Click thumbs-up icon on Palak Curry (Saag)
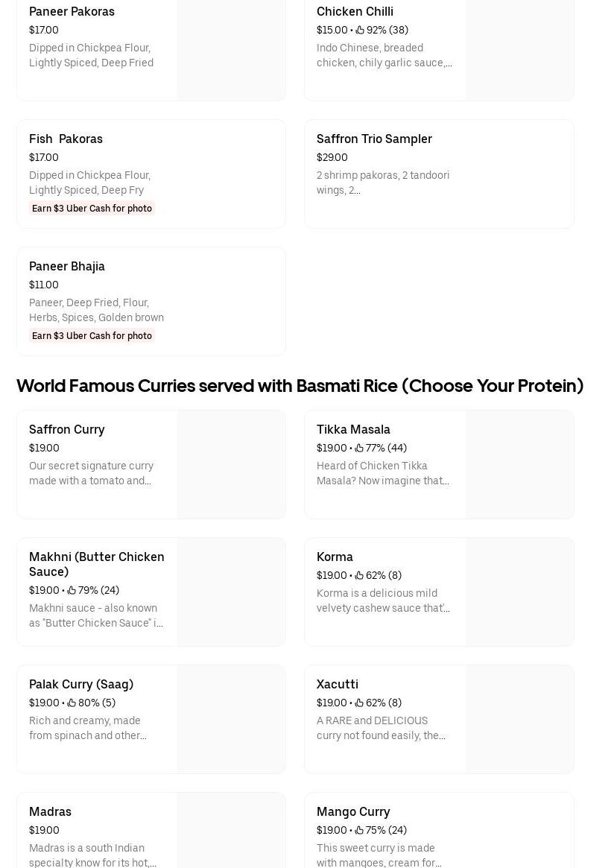The image size is (614, 868). click(72, 703)
